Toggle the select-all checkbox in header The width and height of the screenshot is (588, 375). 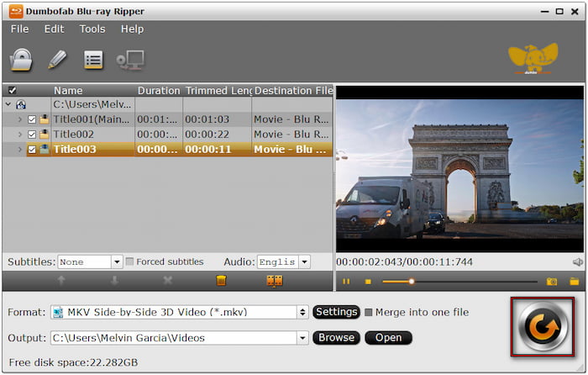click(x=13, y=91)
